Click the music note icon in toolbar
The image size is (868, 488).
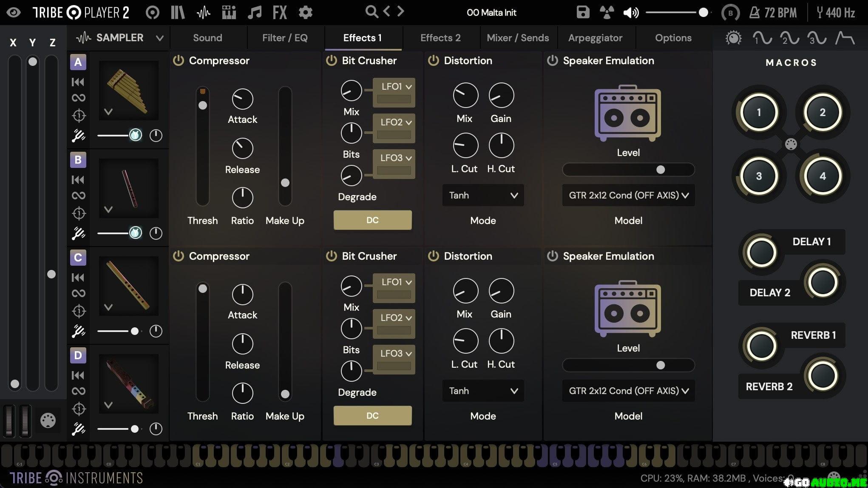[x=254, y=12]
